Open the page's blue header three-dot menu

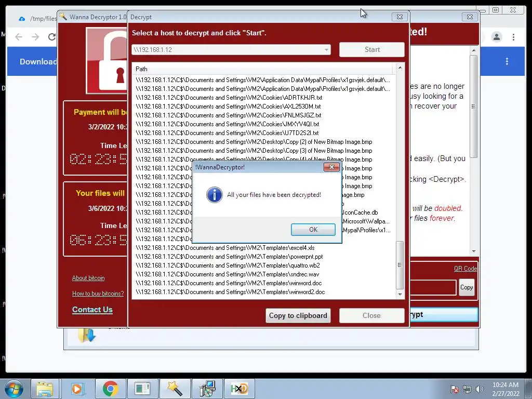pos(507,61)
